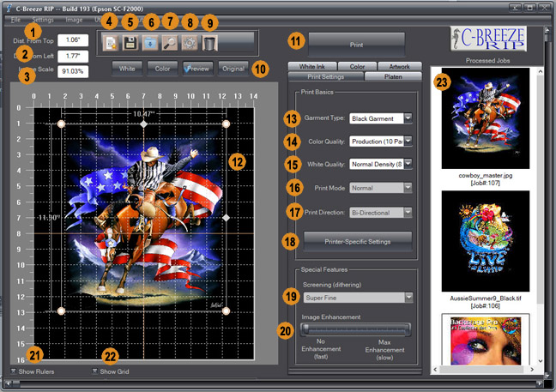Open the Garment Type dropdown
The image size is (556, 392).
click(x=408, y=118)
